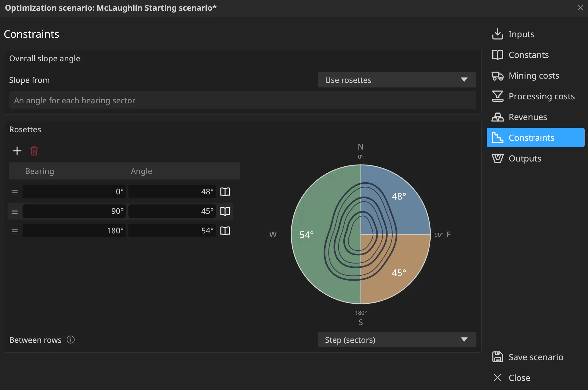Image resolution: width=588 pixels, height=390 pixels.
Task: Open constants book for 90° bearing row
Action: pyautogui.click(x=225, y=211)
